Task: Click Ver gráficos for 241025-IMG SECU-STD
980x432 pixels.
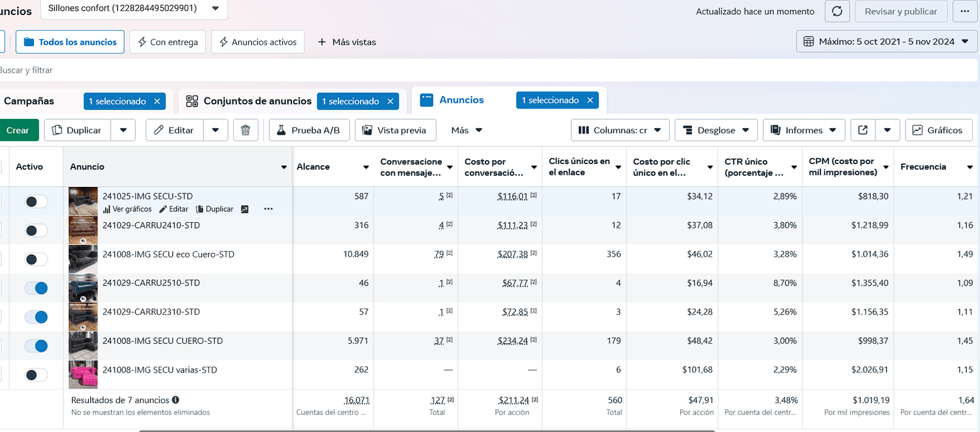Action: pos(127,209)
